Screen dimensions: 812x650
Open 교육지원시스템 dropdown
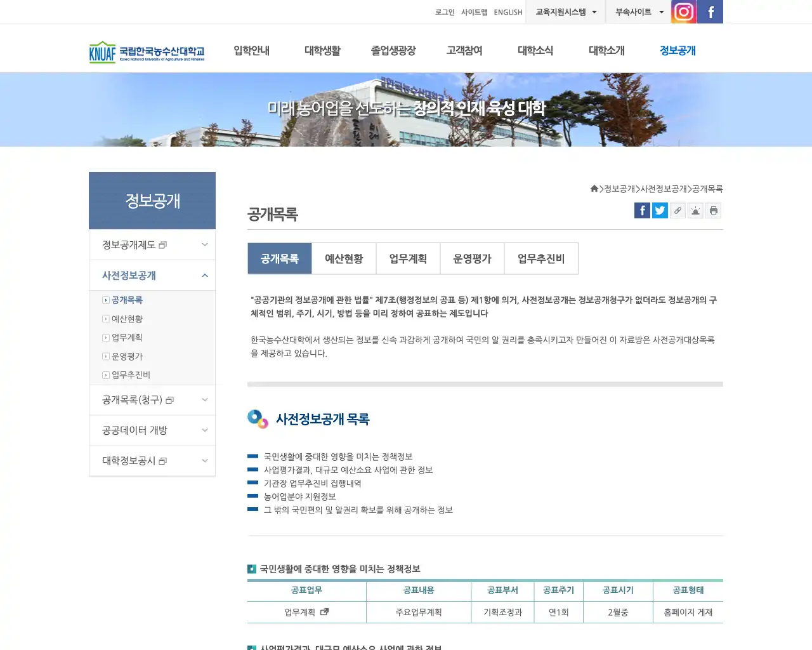pyautogui.click(x=565, y=12)
